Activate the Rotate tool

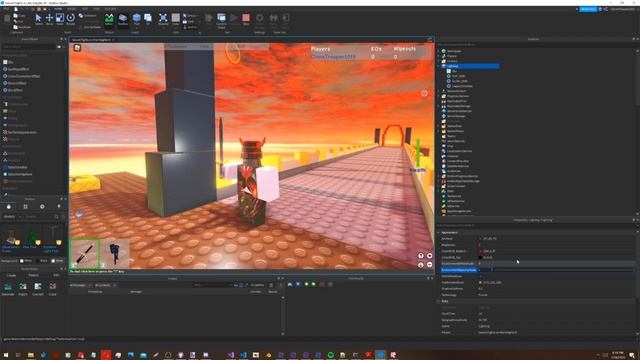(71, 19)
